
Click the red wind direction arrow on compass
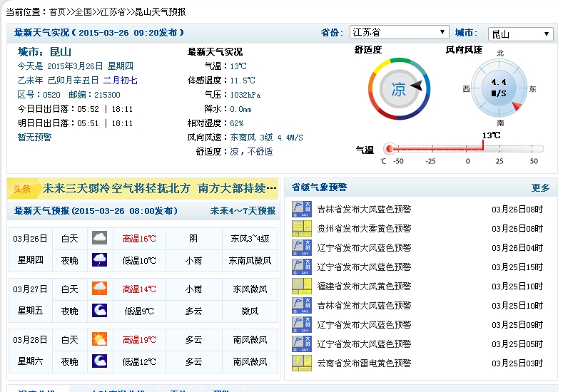coord(517,106)
